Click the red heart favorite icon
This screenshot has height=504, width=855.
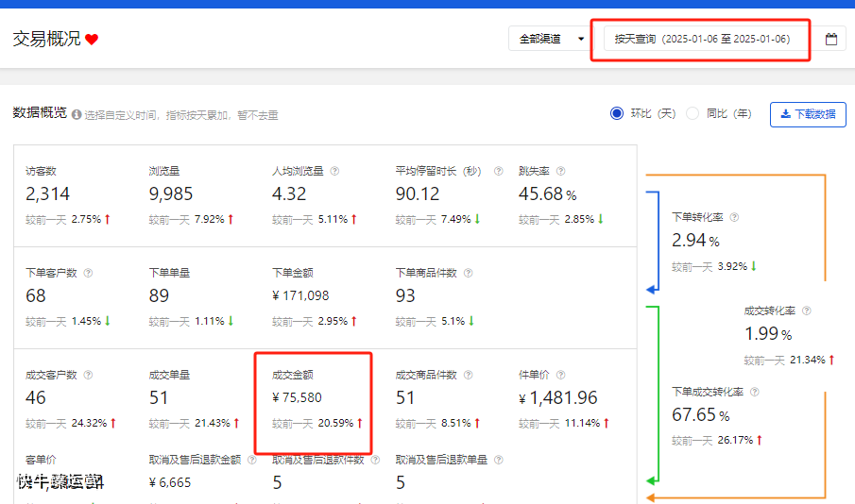tap(92, 40)
